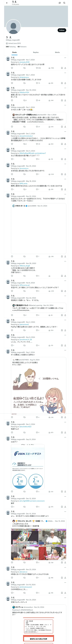Share the Dec 3 reply to @osashimiotukuri

coord(65,144)
